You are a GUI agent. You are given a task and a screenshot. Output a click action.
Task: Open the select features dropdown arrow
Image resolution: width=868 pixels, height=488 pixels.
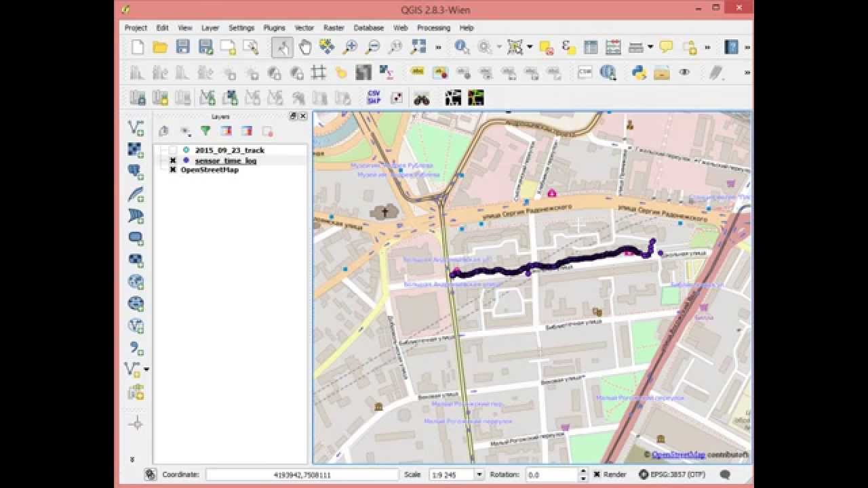click(530, 47)
